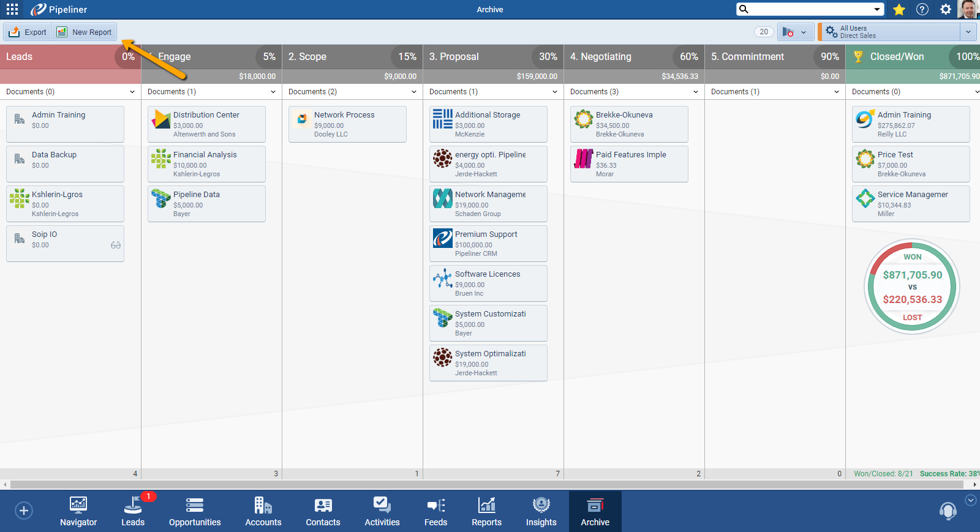980x532 pixels.
Task: Go to the Opportunities tab
Action: click(195, 511)
